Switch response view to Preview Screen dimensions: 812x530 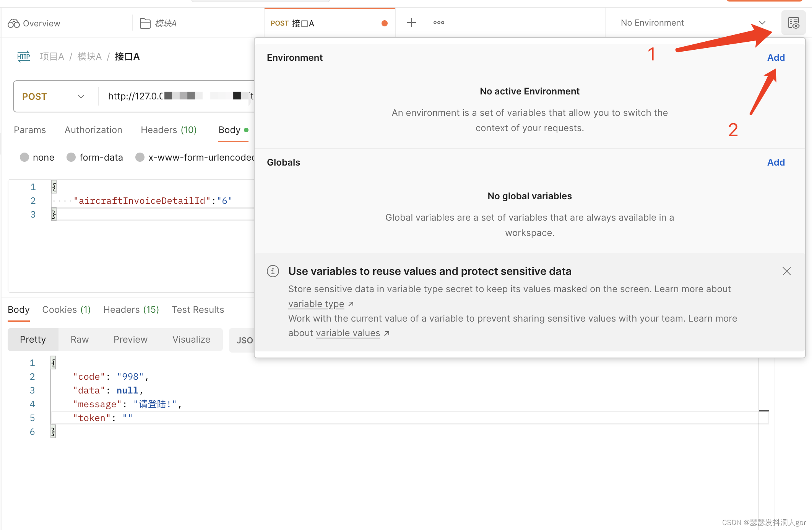coord(130,340)
